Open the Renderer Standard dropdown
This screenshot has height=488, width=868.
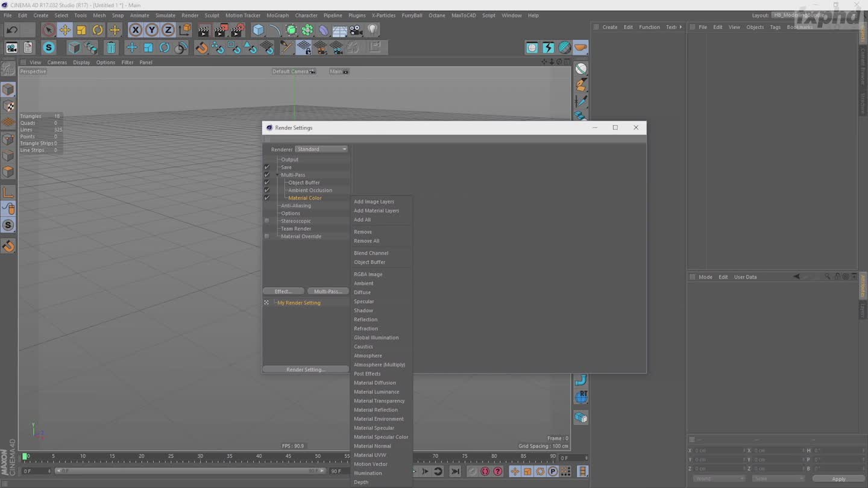(321, 149)
